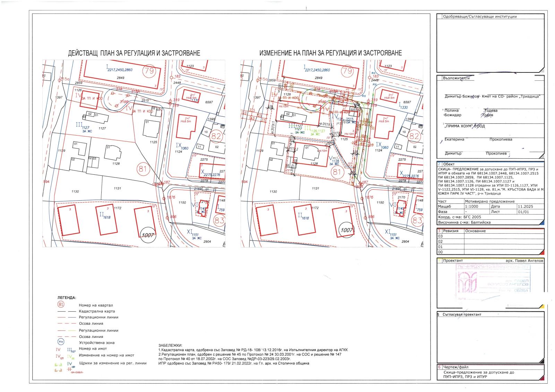Click the box beside Одобряващи/Съгласуващи институции
The image size is (555, 392).
click(440, 16)
